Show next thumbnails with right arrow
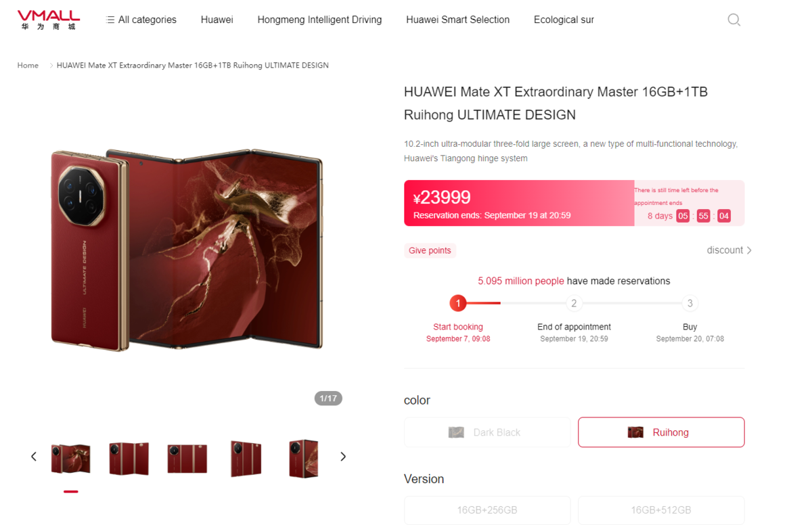 coord(343,457)
